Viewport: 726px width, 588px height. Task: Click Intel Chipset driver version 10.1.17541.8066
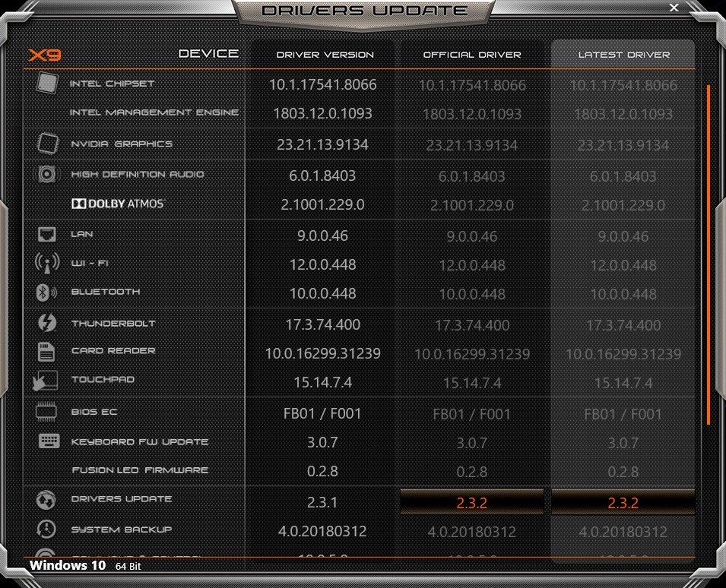pyautogui.click(x=323, y=84)
